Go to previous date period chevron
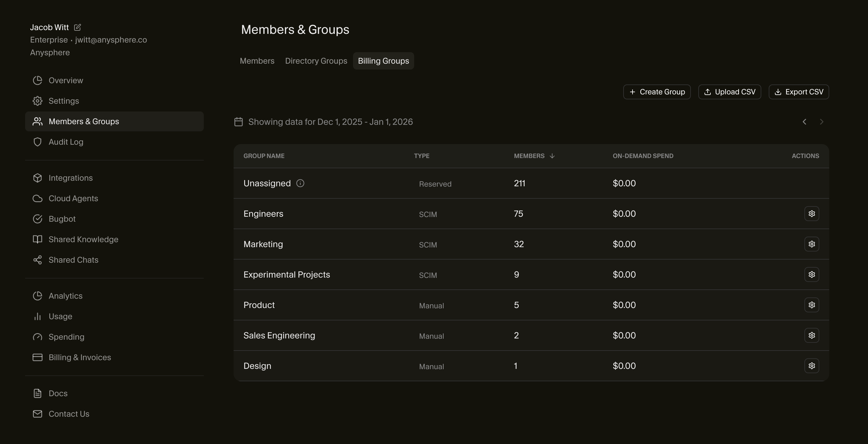Viewport: 868px width, 444px height. click(804, 122)
